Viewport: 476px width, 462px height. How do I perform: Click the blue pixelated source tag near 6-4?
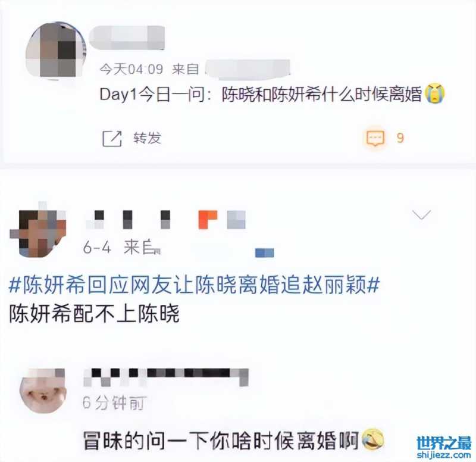click(264, 252)
